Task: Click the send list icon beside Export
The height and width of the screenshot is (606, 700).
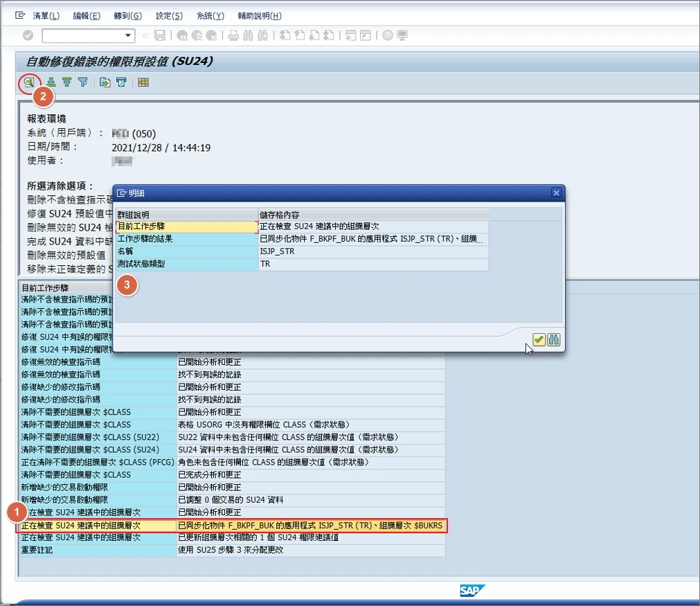Action: pos(121,82)
